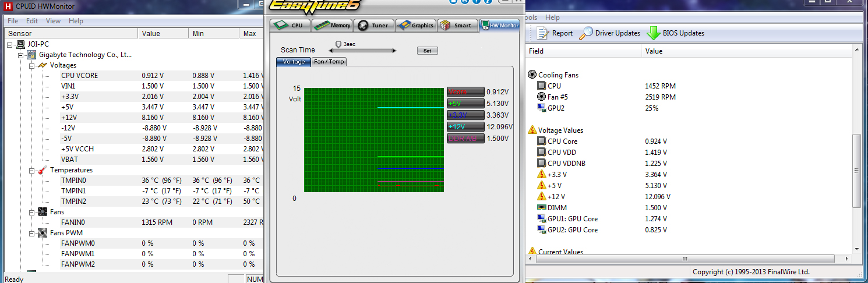Click the Fans group fan icon

(x=43, y=212)
